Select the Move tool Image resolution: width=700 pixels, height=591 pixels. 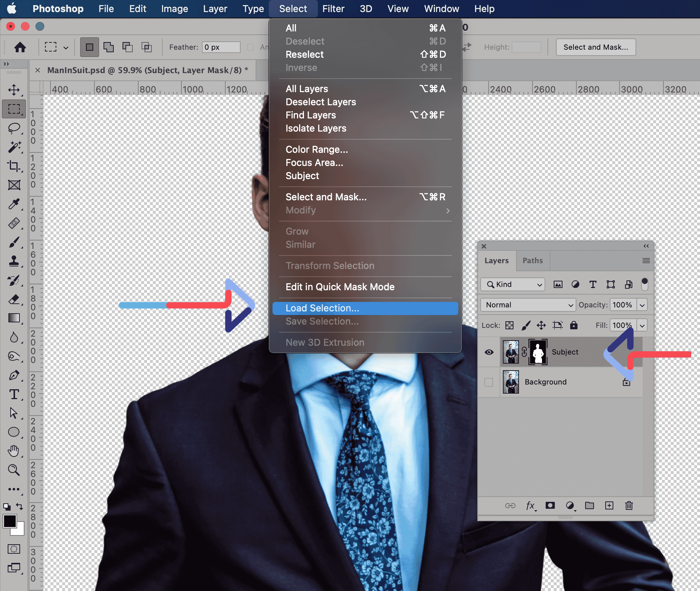(x=14, y=90)
